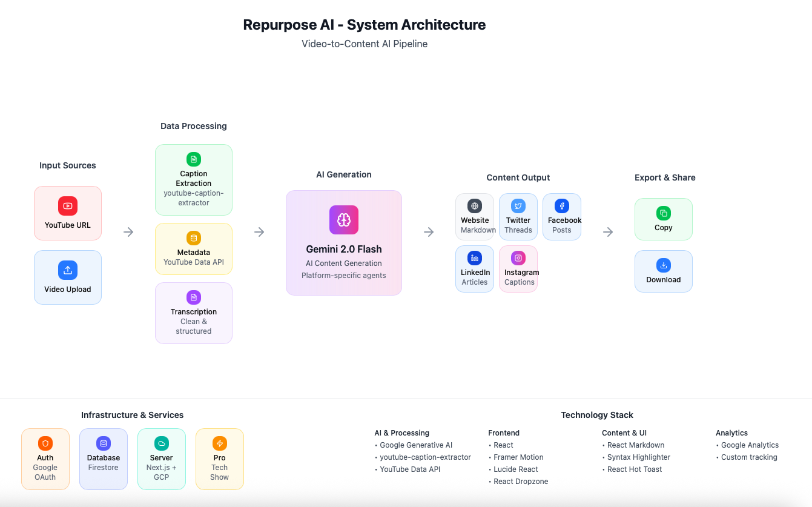Select the Website Markdown globe icon
812x507 pixels.
[475, 206]
